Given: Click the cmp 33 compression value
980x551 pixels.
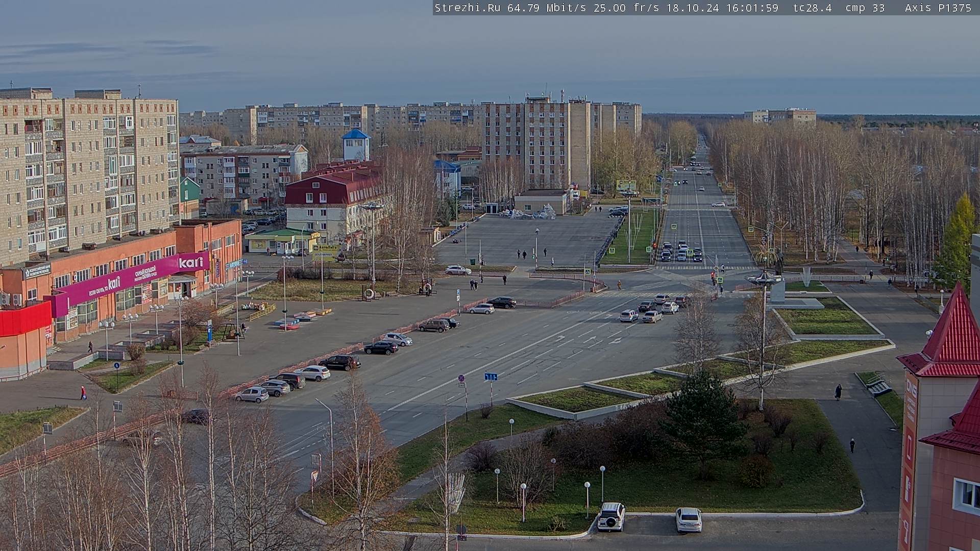Looking at the screenshot, I should pos(865,8).
